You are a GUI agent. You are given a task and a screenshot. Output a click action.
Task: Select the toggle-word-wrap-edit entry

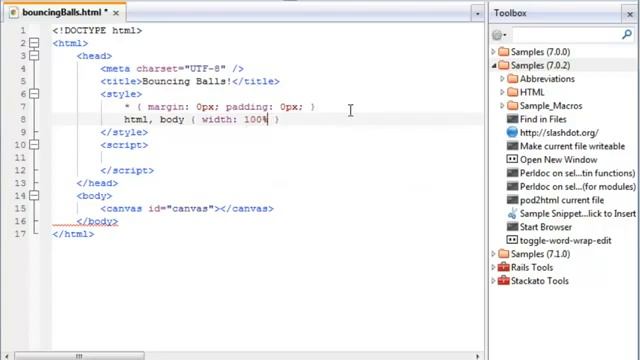(565, 240)
